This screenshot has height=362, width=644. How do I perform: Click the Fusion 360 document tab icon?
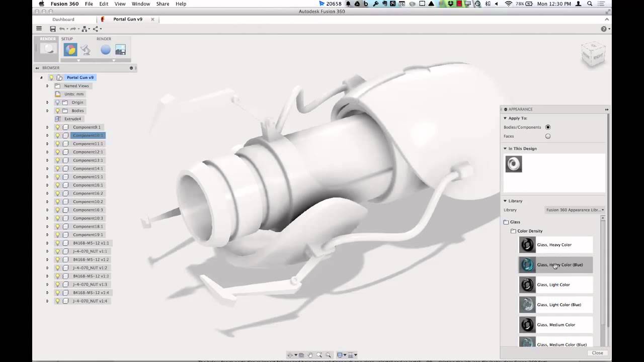point(103,19)
